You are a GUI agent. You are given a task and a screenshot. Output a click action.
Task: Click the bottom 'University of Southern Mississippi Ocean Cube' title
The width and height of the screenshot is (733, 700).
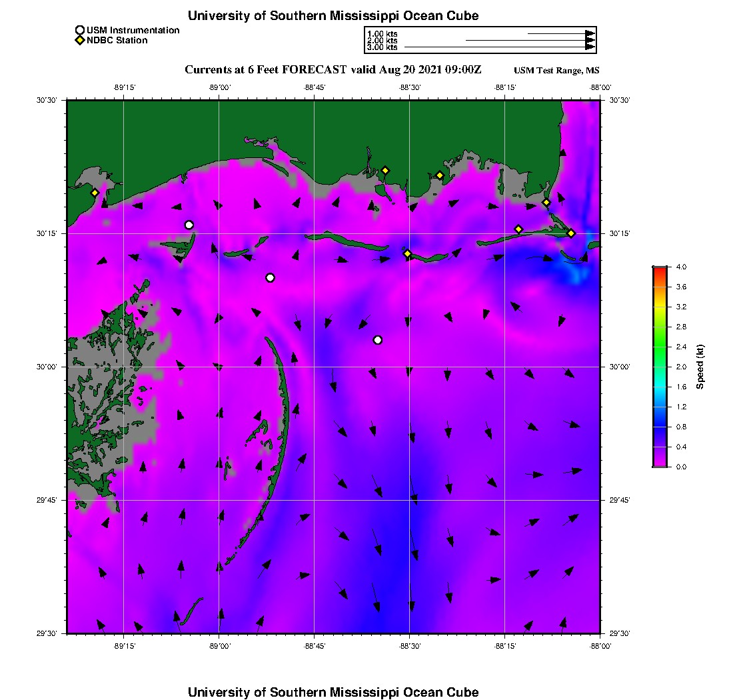coord(333,692)
